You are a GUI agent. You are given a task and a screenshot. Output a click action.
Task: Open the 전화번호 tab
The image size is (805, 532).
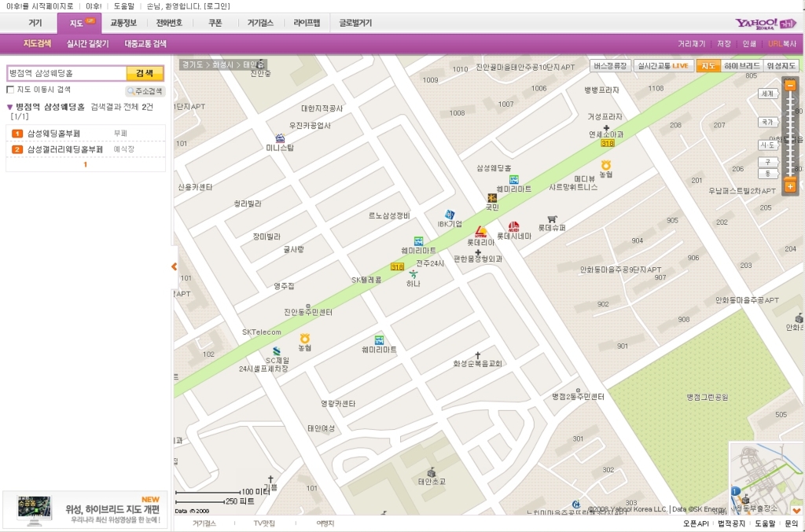coord(169,23)
